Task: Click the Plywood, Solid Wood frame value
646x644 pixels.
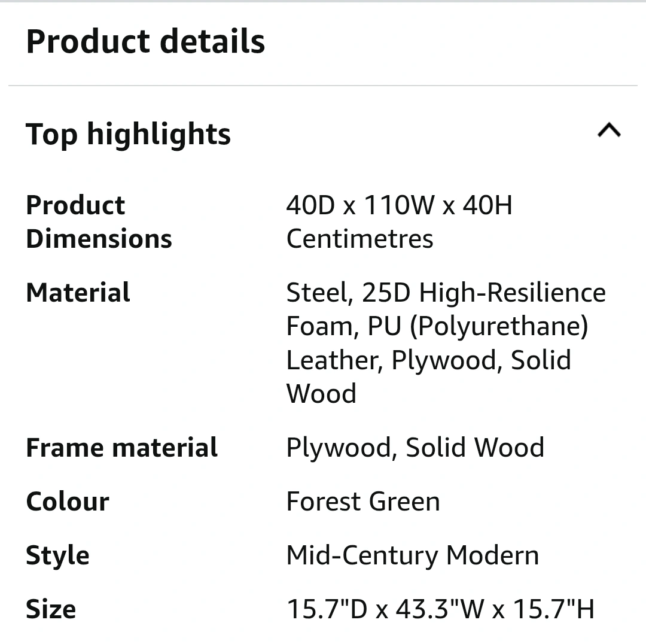Action: 415,448
